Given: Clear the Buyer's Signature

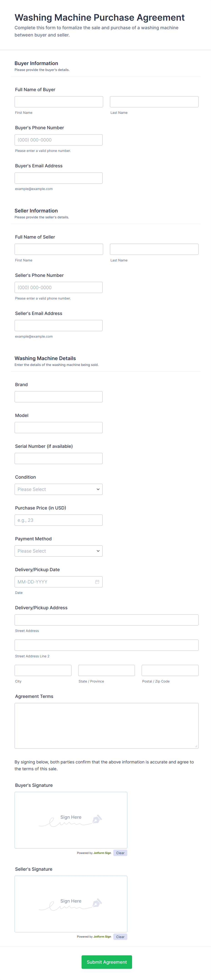Looking at the screenshot, I should coord(120,853).
